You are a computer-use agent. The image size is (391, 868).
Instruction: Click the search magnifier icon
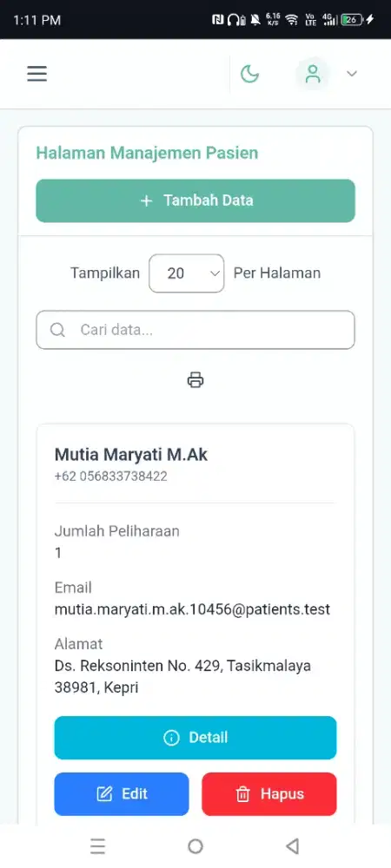pos(57,330)
